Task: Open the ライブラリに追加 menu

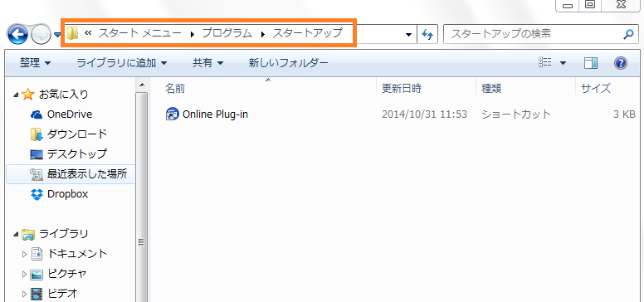Action: [122, 63]
